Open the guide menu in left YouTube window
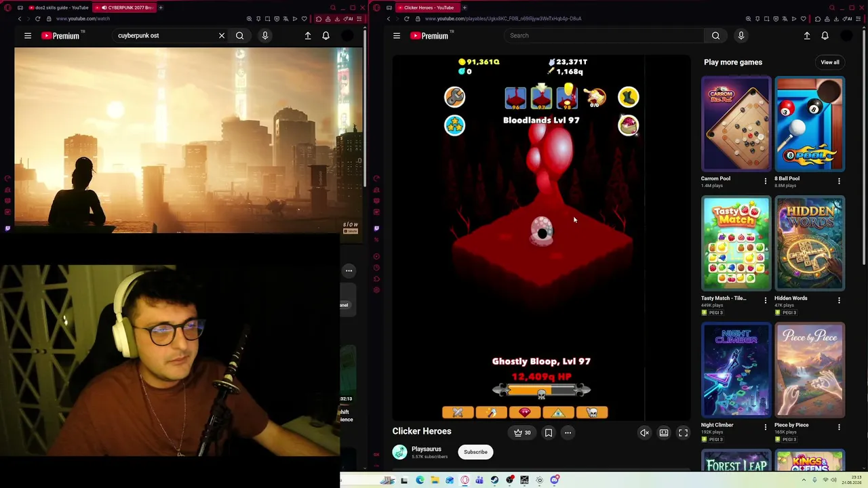The width and height of the screenshot is (868, 488). [x=28, y=35]
